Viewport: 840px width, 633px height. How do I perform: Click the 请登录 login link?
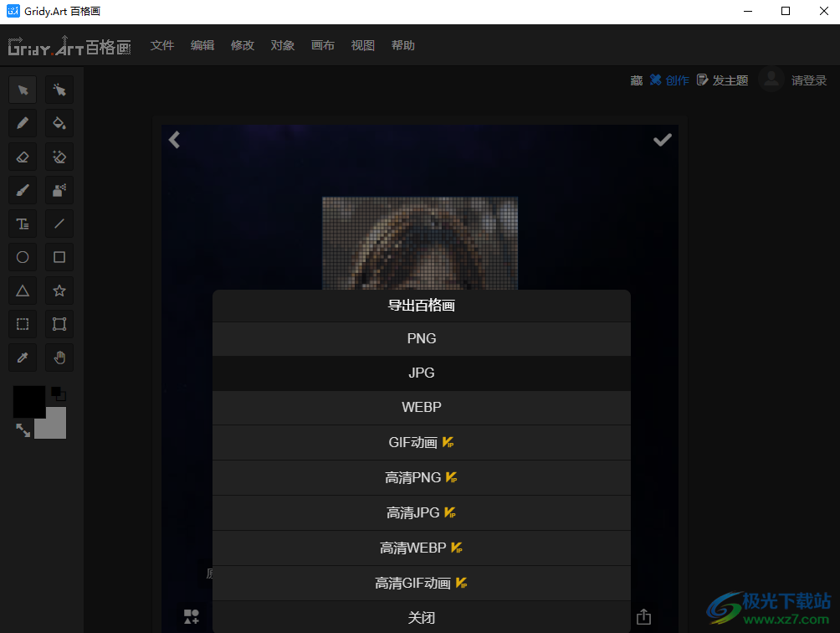coord(808,80)
